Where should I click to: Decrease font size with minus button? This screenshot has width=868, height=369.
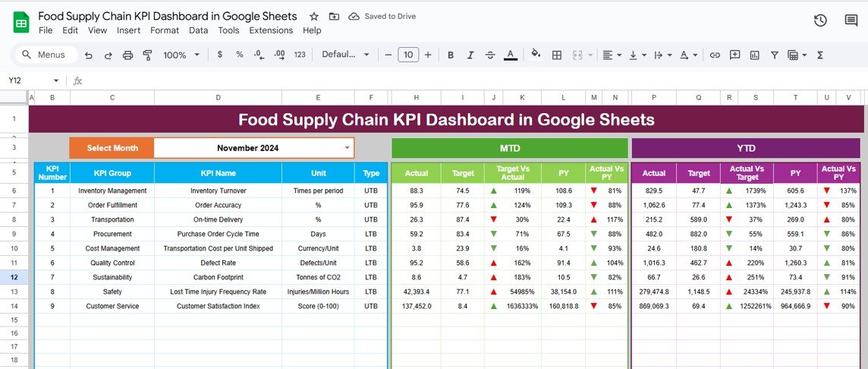[x=388, y=55]
